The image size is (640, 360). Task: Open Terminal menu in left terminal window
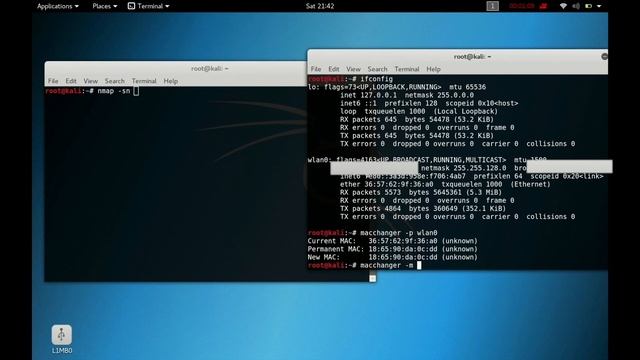coord(144,81)
